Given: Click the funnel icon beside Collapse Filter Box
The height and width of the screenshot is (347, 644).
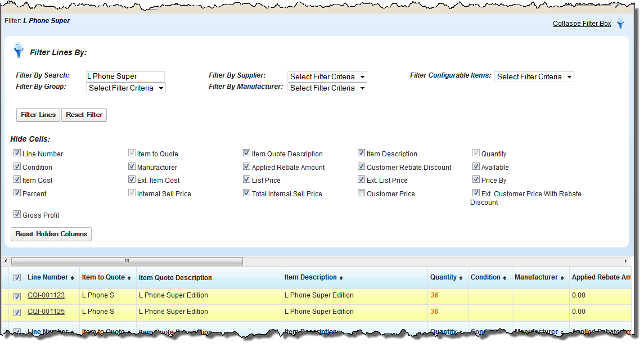Looking at the screenshot, I should pos(620,24).
